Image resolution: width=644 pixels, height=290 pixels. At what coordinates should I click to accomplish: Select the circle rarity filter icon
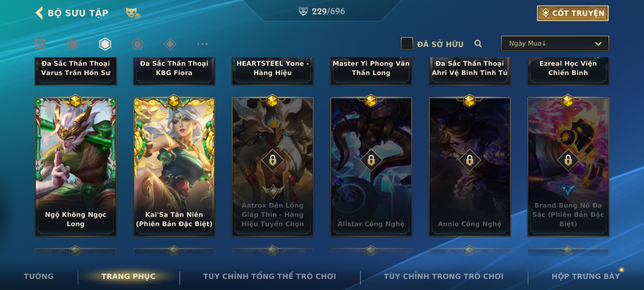click(x=73, y=44)
